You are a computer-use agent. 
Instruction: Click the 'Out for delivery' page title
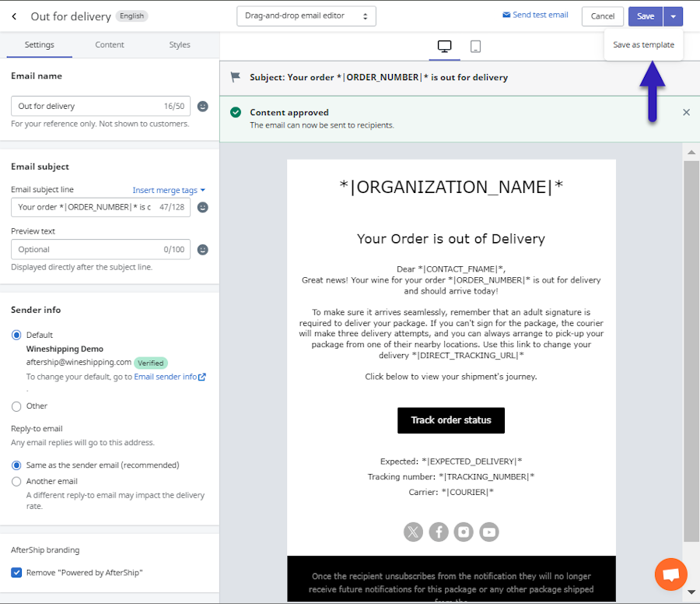pos(71,16)
